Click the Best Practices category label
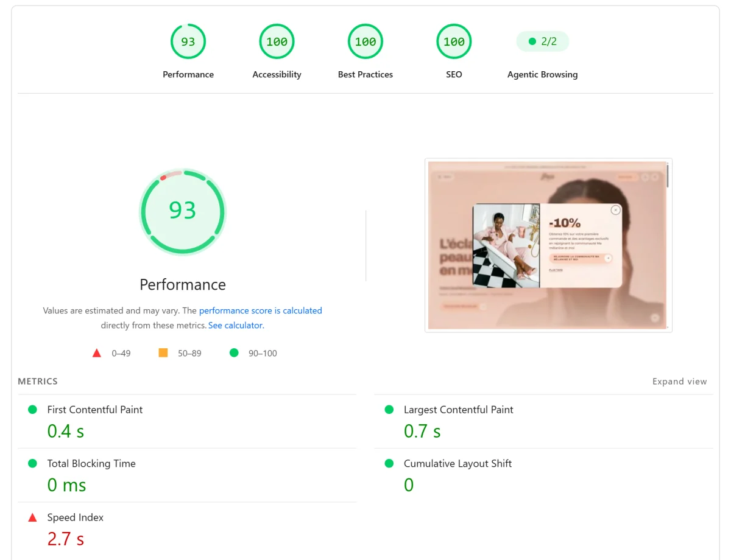Viewport: 731px width, 560px height. (x=365, y=74)
